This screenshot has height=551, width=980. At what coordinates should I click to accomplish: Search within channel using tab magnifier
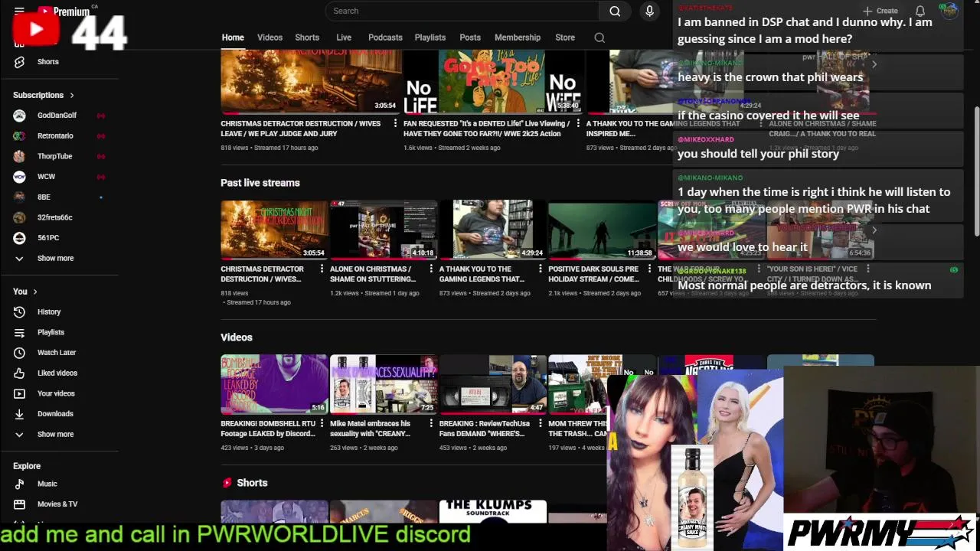[x=599, y=37]
